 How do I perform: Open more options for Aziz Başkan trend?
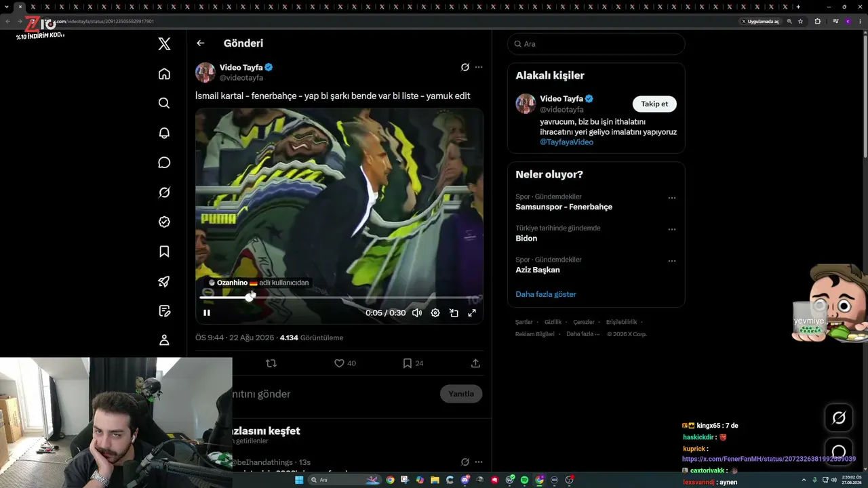(672, 261)
